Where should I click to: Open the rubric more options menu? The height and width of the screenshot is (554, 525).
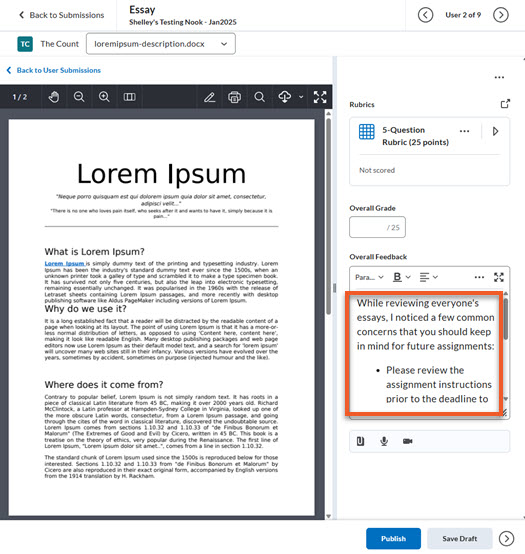coord(464,131)
